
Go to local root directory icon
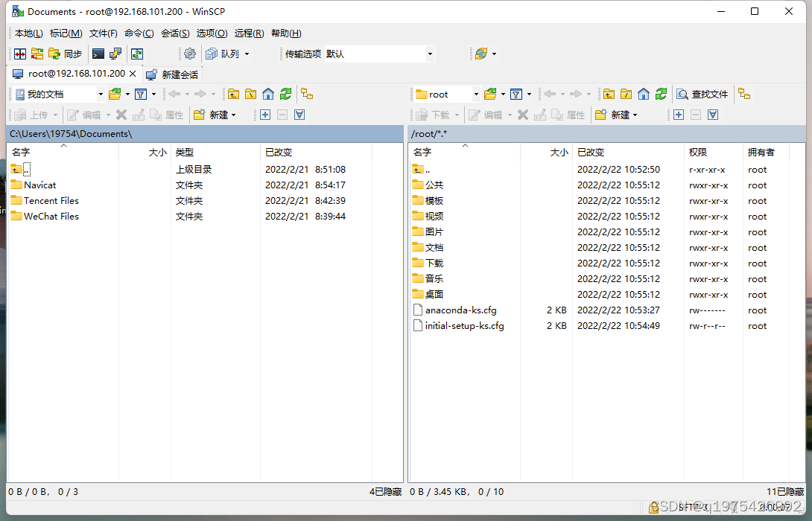click(x=250, y=95)
